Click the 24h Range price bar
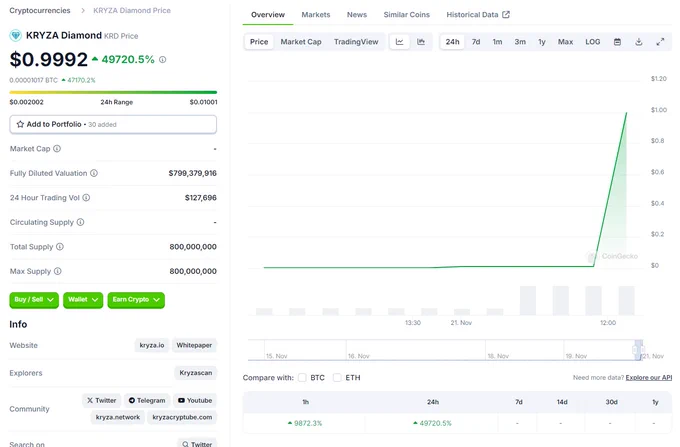This screenshot has width=680, height=447. (113, 92)
